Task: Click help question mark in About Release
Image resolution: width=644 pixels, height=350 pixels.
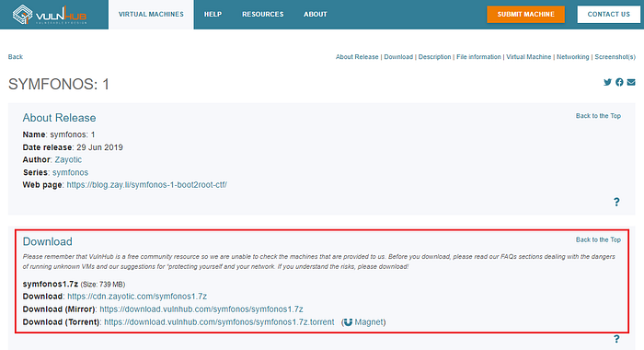Action: click(x=616, y=202)
